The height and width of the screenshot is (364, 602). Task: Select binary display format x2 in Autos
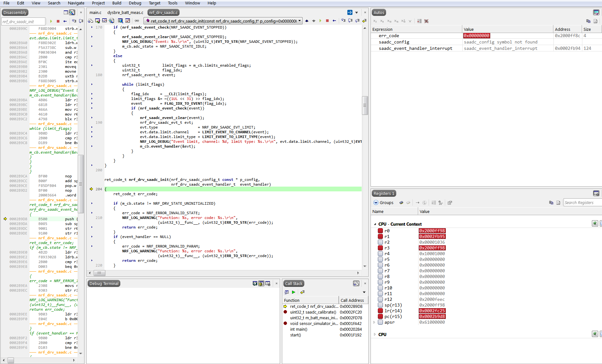[x=375, y=21]
